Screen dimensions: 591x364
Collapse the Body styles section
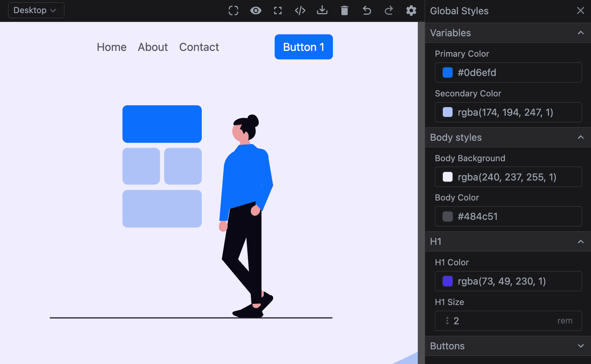(x=581, y=137)
